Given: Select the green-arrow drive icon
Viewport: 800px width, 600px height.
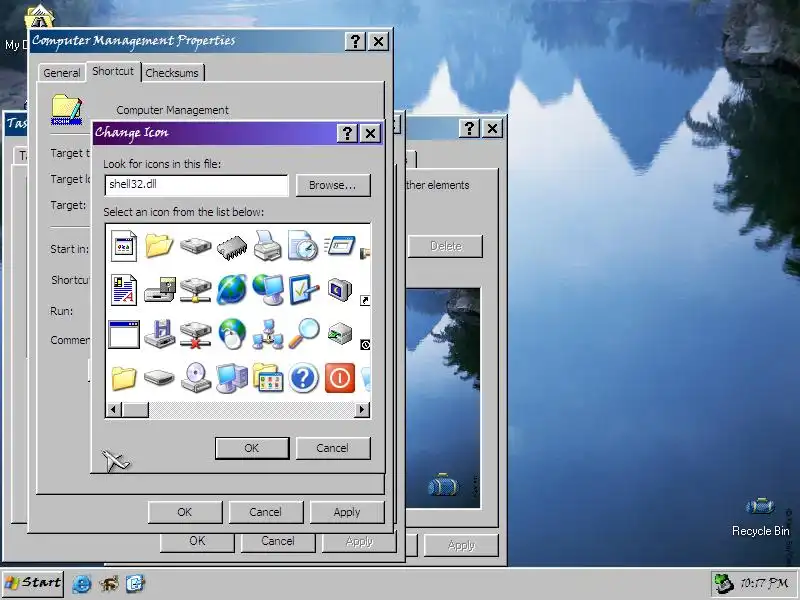Looking at the screenshot, I should coord(339,334).
